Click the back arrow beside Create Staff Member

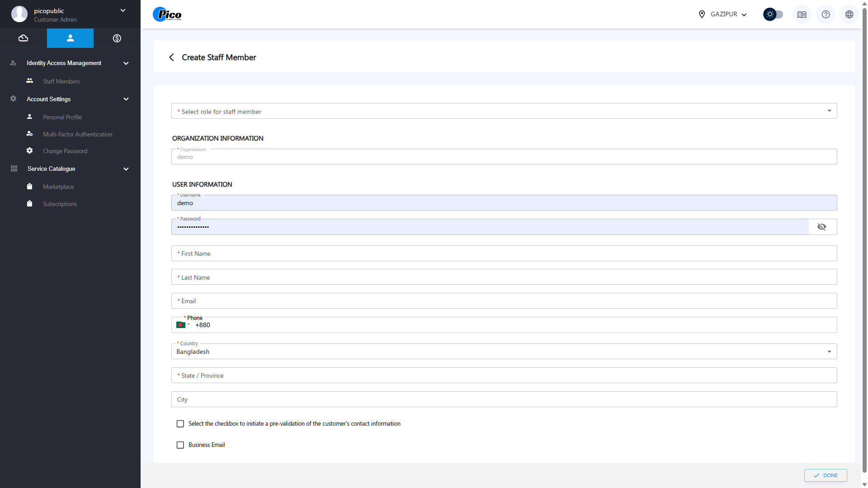[x=171, y=57]
